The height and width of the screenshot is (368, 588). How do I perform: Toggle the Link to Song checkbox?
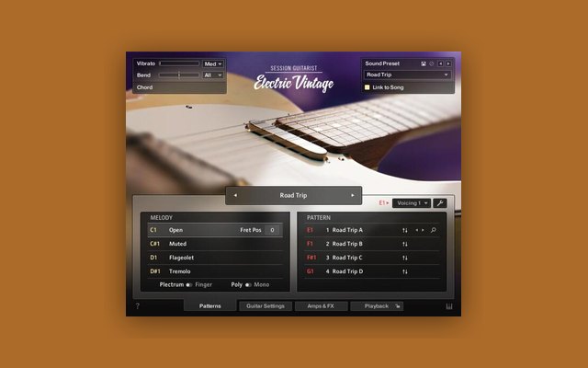tap(367, 87)
